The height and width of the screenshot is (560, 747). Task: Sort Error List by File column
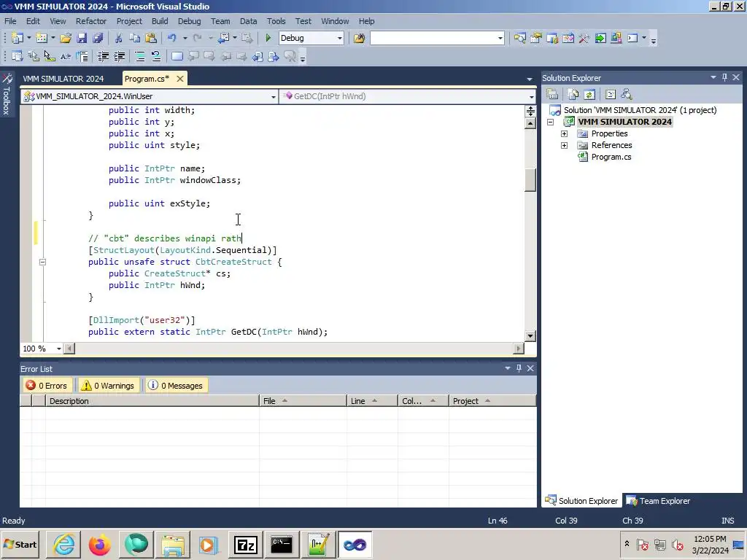point(303,401)
